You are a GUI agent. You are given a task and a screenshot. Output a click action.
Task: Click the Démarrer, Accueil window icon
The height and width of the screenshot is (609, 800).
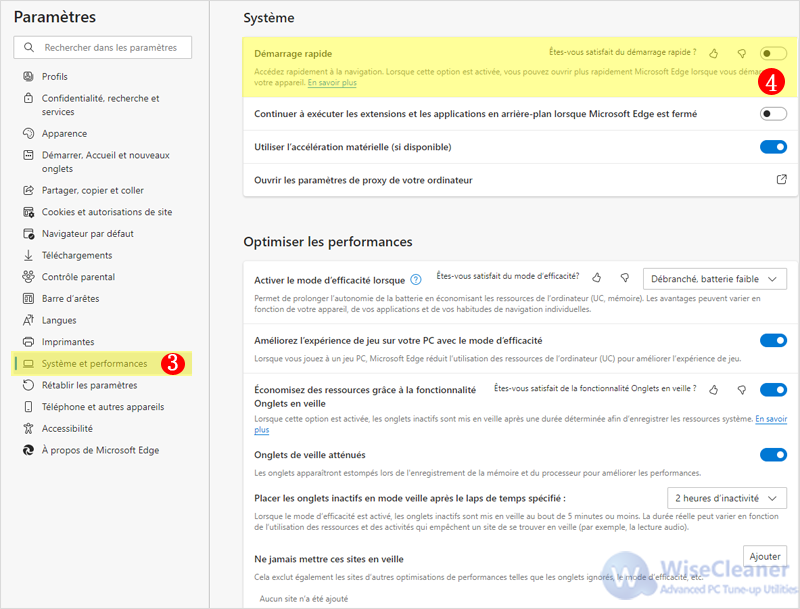[29, 155]
